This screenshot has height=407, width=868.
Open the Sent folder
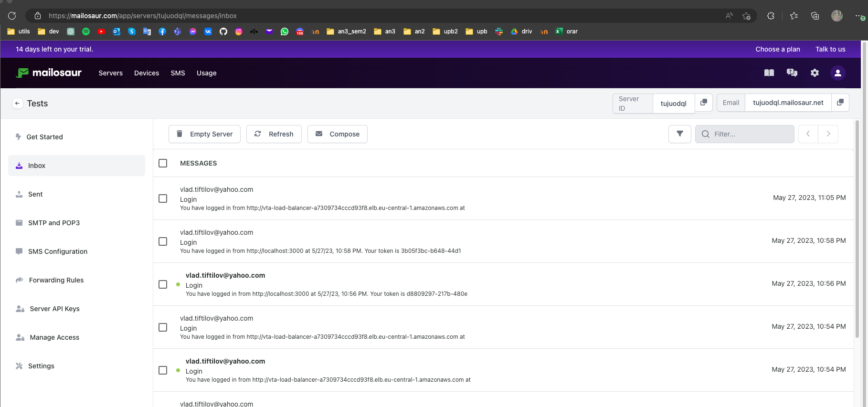click(x=76, y=194)
